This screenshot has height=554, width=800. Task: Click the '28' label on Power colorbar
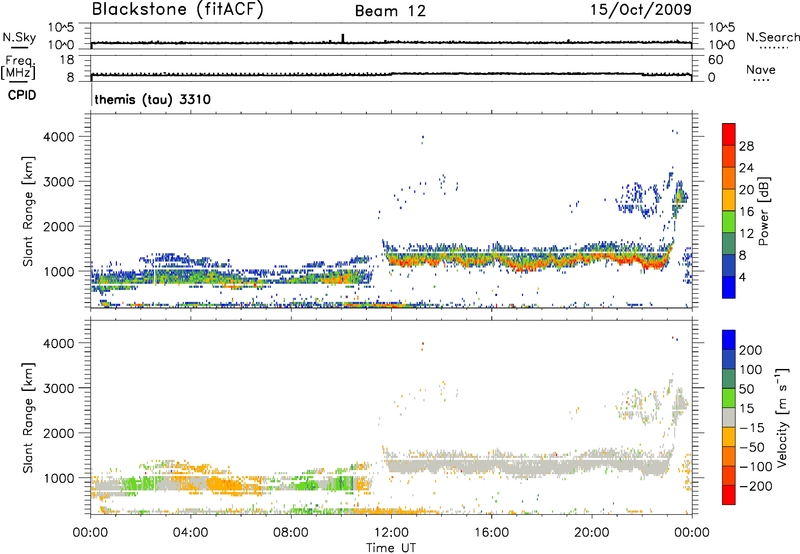click(x=746, y=146)
